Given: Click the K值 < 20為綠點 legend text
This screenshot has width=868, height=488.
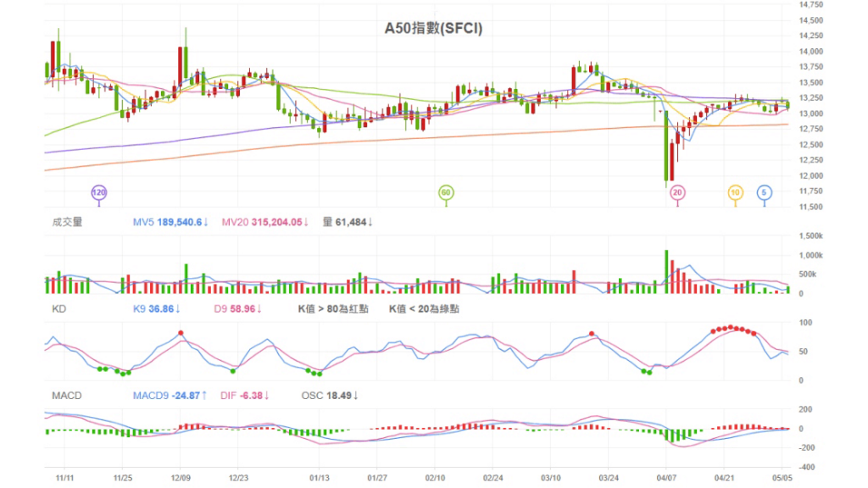Looking at the screenshot, I should pos(424,308).
